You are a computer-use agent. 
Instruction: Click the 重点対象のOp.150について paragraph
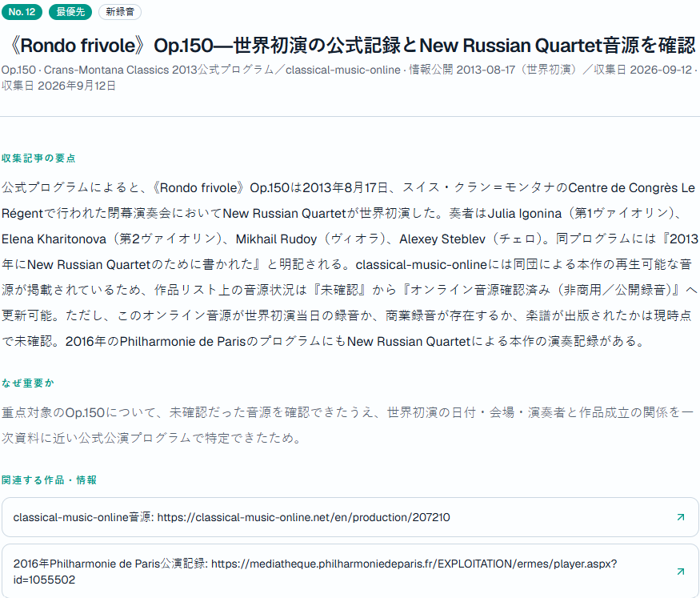tap(347, 425)
